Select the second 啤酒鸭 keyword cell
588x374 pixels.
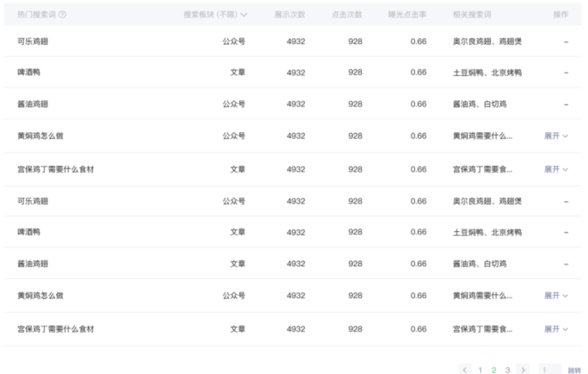[x=29, y=232]
